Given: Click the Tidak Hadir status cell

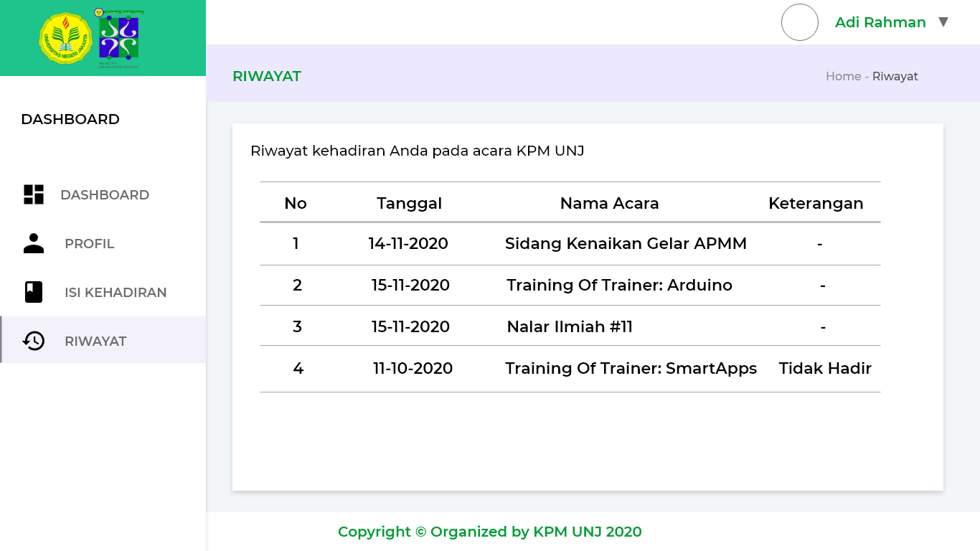Looking at the screenshot, I should [x=825, y=369].
